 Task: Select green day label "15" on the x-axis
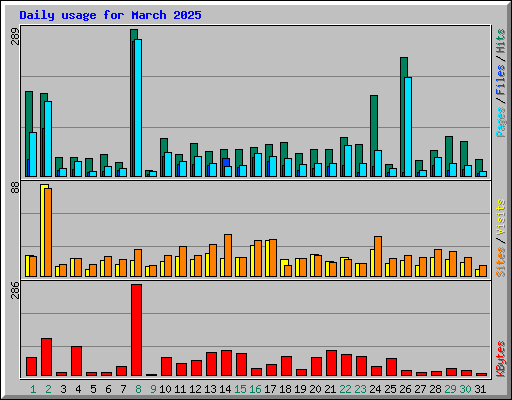pos(240,389)
